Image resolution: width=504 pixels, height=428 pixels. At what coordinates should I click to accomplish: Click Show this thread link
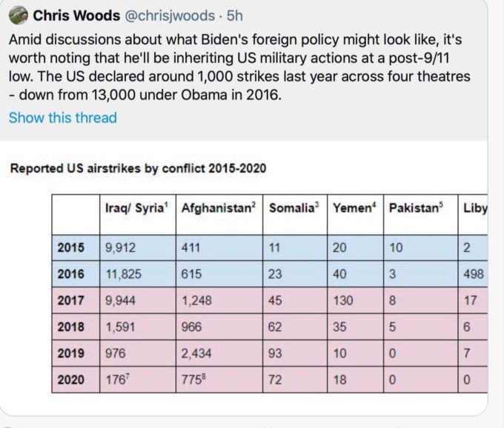click(x=62, y=118)
